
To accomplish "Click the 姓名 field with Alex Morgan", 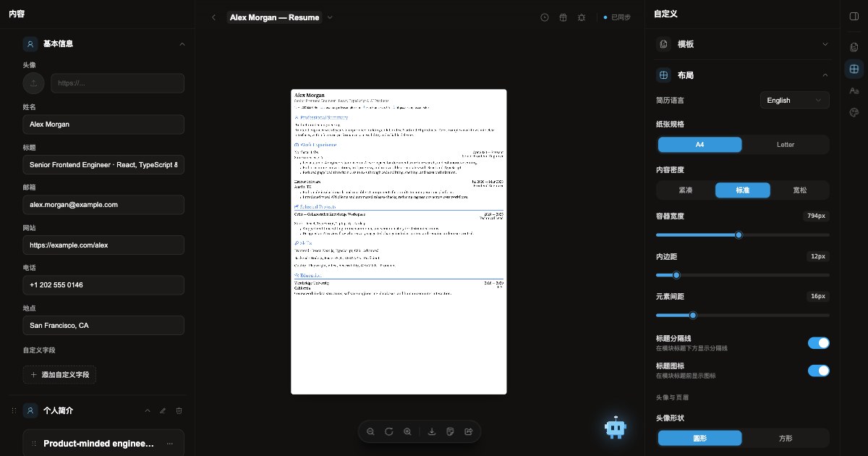I will [x=103, y=124].
